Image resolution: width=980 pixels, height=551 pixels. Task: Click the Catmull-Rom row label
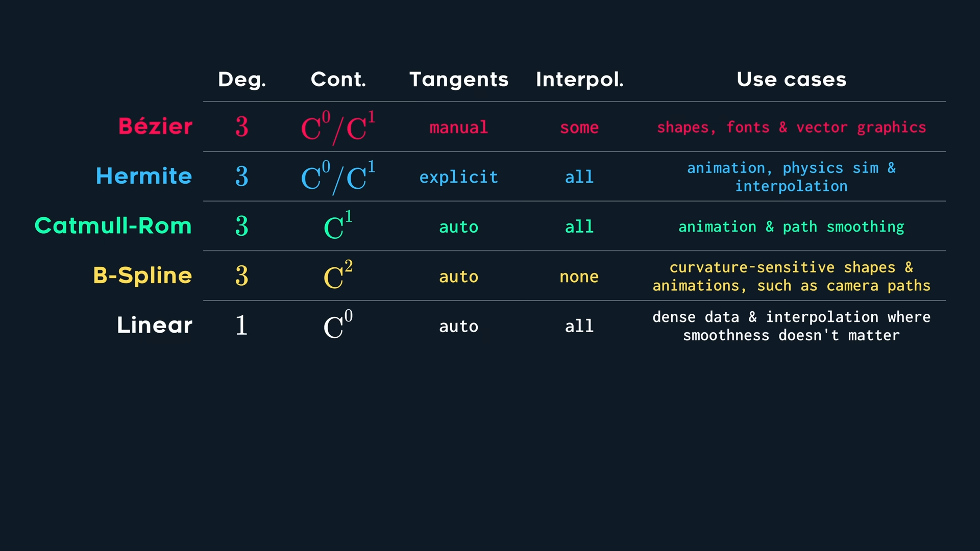point(113,226)
